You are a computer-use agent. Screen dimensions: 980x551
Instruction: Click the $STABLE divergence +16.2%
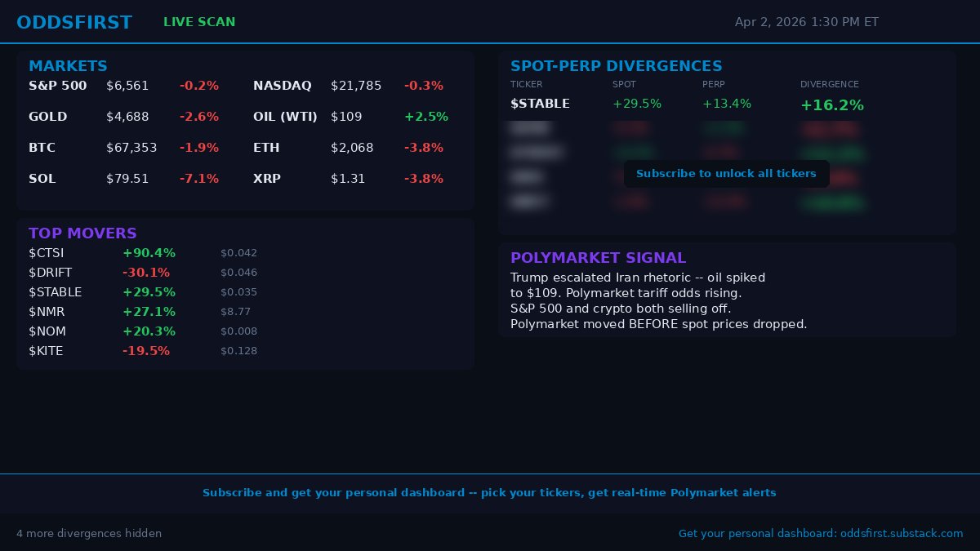(832, 105)
